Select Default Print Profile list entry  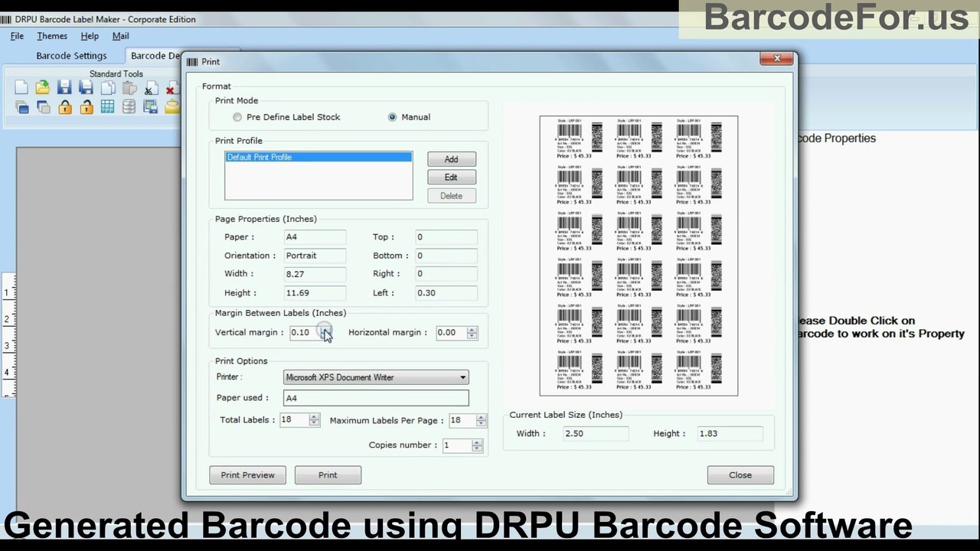(318, 157)
